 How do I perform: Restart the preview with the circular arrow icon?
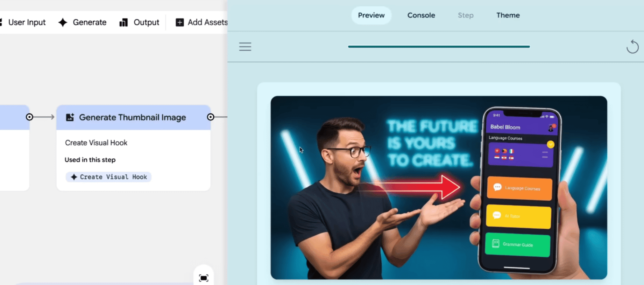coord(632,47)
